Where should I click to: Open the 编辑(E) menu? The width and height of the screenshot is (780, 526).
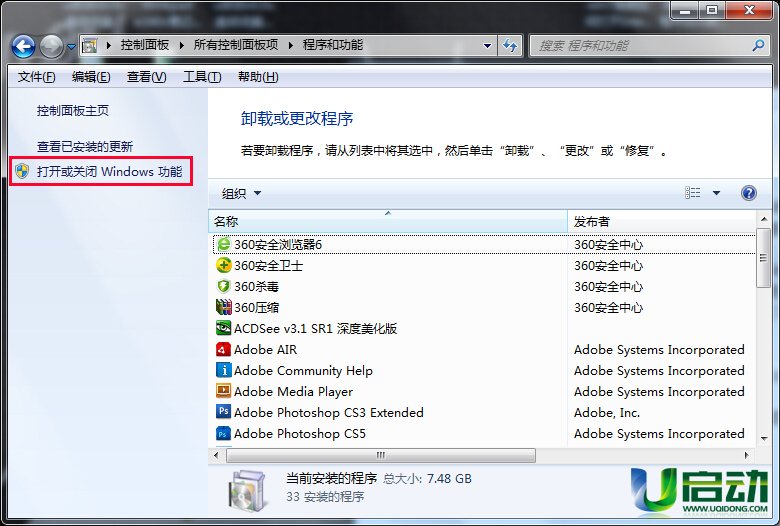click(91, 77)
